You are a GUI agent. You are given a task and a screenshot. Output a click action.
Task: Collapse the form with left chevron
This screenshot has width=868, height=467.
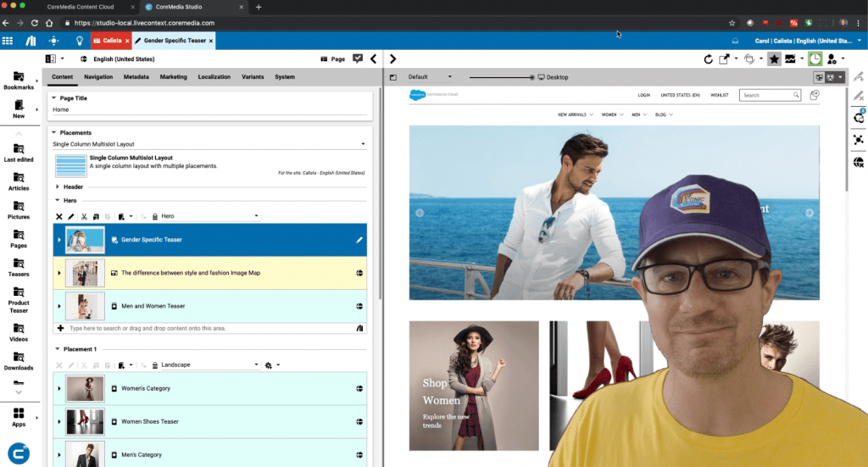(374, 58)
